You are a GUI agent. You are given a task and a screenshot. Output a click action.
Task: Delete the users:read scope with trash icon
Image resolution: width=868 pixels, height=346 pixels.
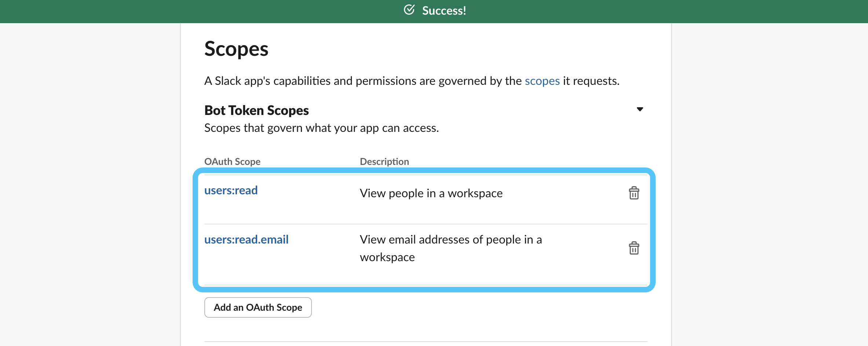(634, 193)
